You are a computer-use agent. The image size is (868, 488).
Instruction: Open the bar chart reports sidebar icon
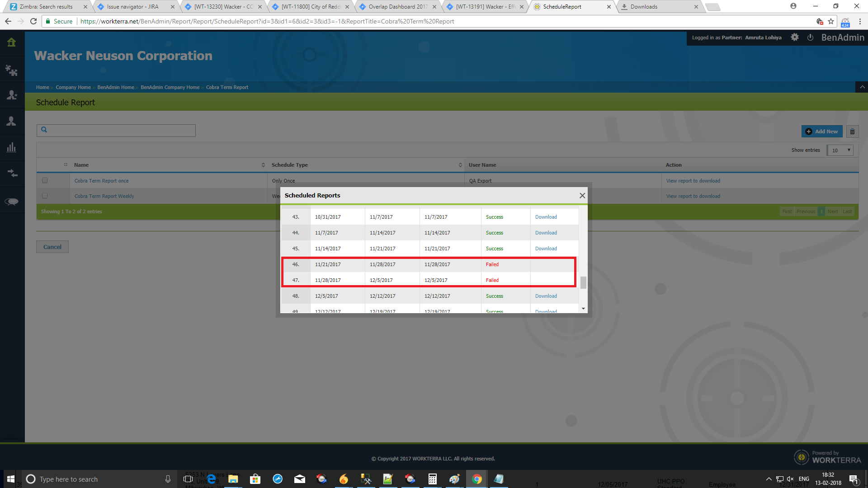tap(12, 147)
